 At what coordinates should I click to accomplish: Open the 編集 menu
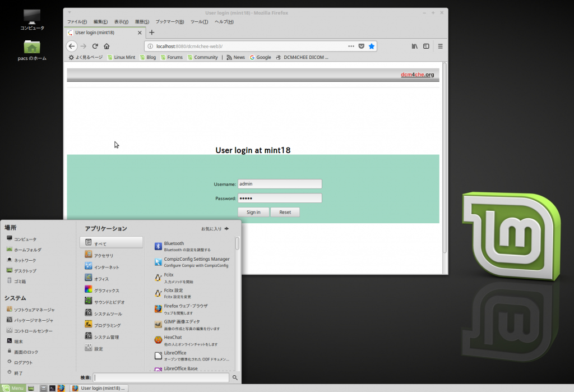click(x=100, y=22)
